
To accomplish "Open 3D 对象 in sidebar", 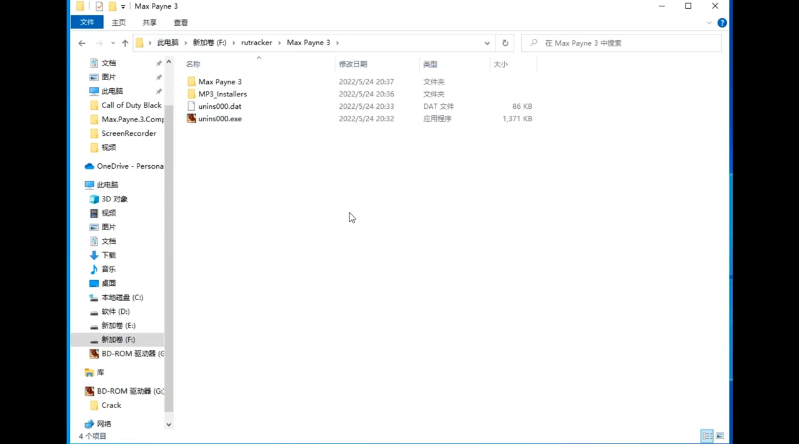I will point(114,199).
